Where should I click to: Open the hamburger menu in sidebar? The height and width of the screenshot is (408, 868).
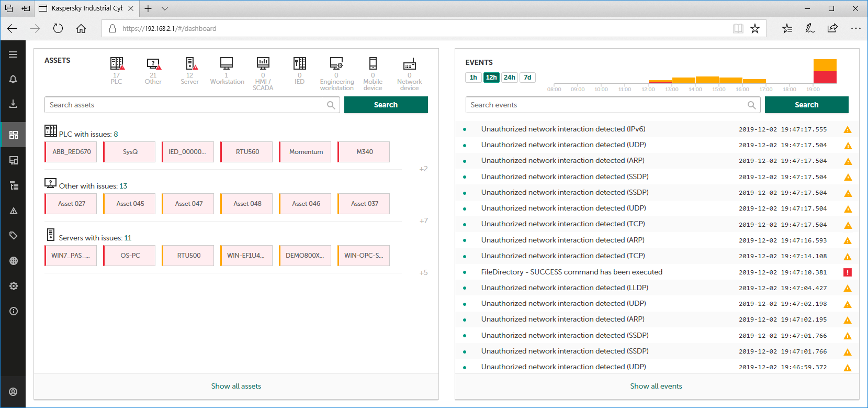click(14, 54)
